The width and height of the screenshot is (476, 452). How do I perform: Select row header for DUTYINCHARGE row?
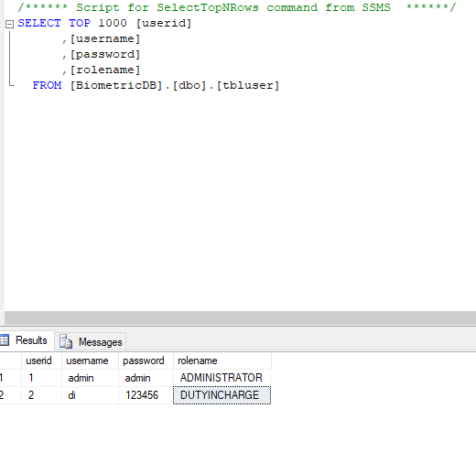[10, 395]
